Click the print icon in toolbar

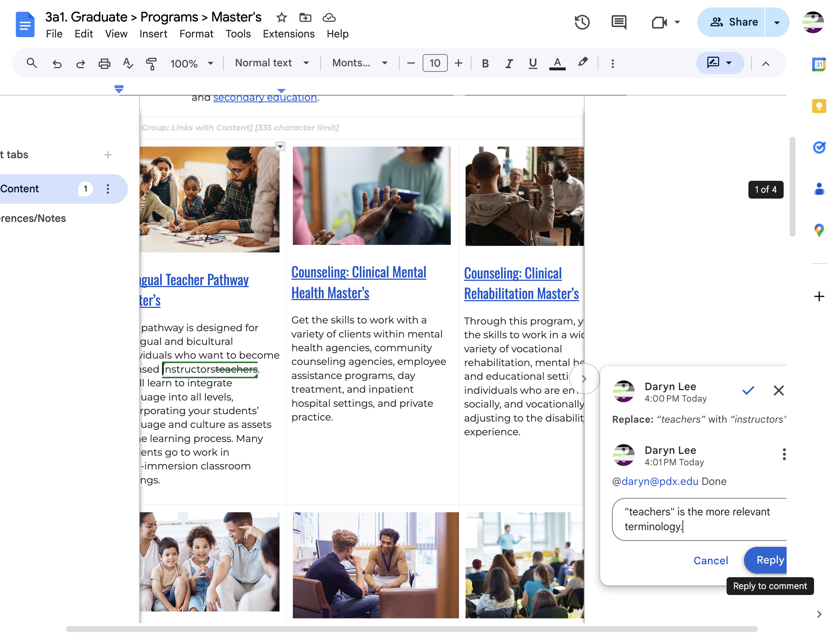coord(104,63)
